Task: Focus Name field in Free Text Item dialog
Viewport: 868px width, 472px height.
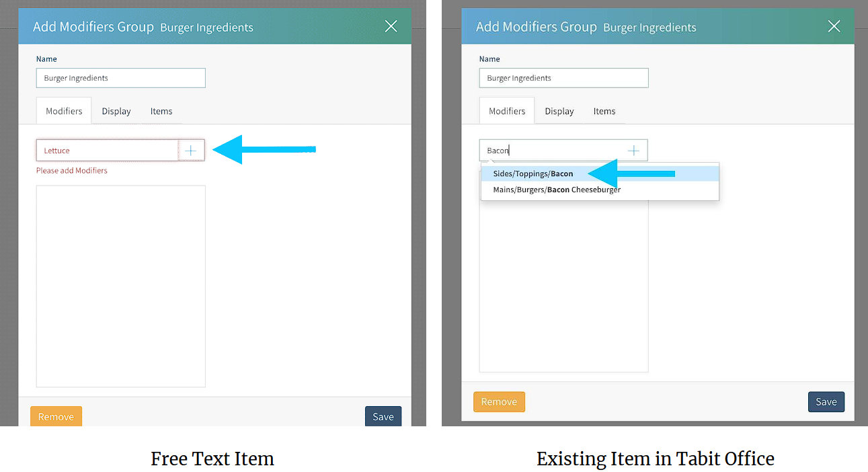Action: tap(120, 78)
